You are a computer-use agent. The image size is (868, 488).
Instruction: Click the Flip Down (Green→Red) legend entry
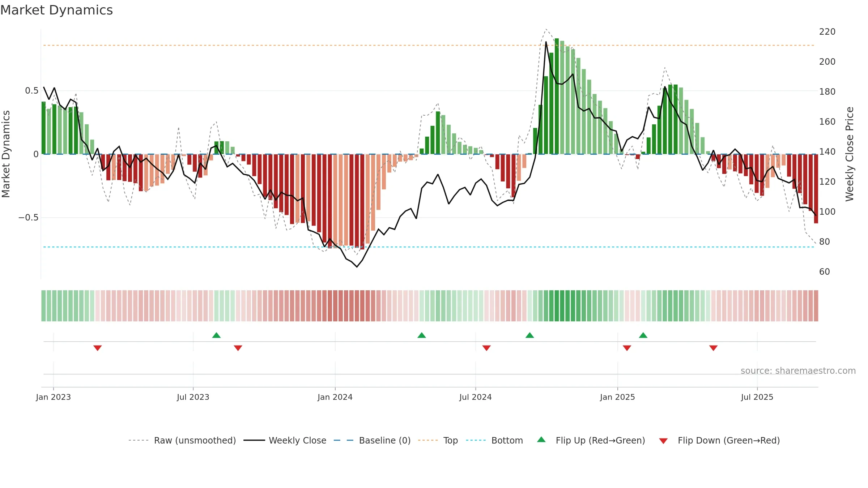click(x=719, y=441)
